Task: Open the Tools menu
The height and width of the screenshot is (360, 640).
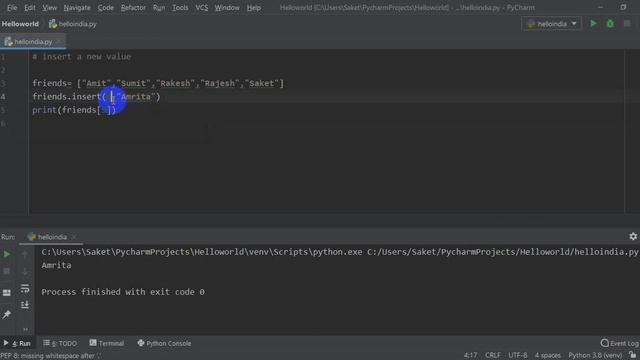Action: click(x=180, y=8)
